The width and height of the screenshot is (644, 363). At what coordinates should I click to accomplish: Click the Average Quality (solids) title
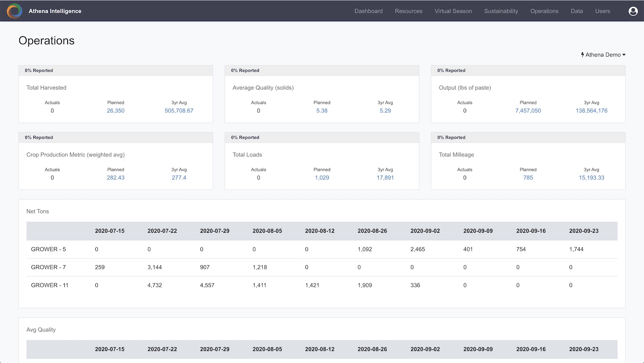[263, 88]
